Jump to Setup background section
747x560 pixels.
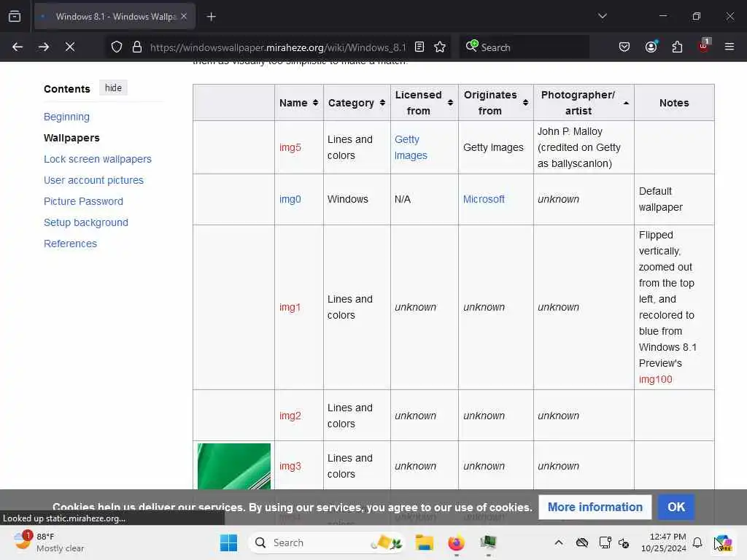[86, 222]
